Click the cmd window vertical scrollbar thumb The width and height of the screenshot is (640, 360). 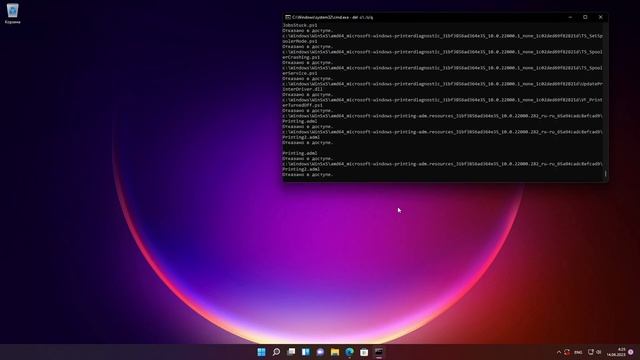pyautogui.click(x=605, y=173)
